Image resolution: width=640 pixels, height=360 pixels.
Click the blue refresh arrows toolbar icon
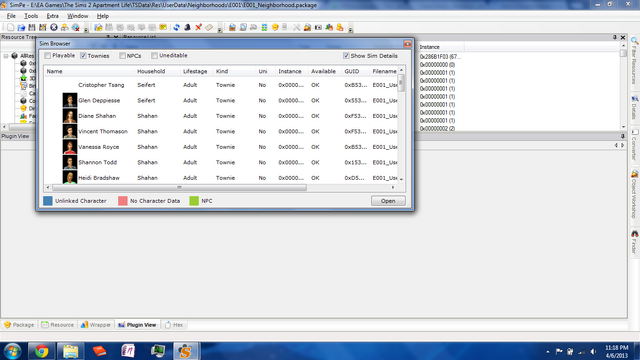click(x=176, y=27)
